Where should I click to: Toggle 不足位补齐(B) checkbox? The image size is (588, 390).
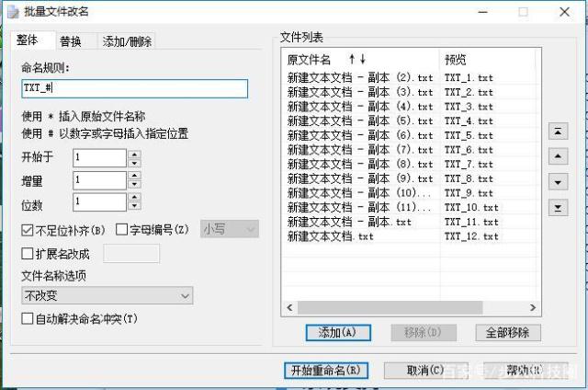click(x=28, y=230)
